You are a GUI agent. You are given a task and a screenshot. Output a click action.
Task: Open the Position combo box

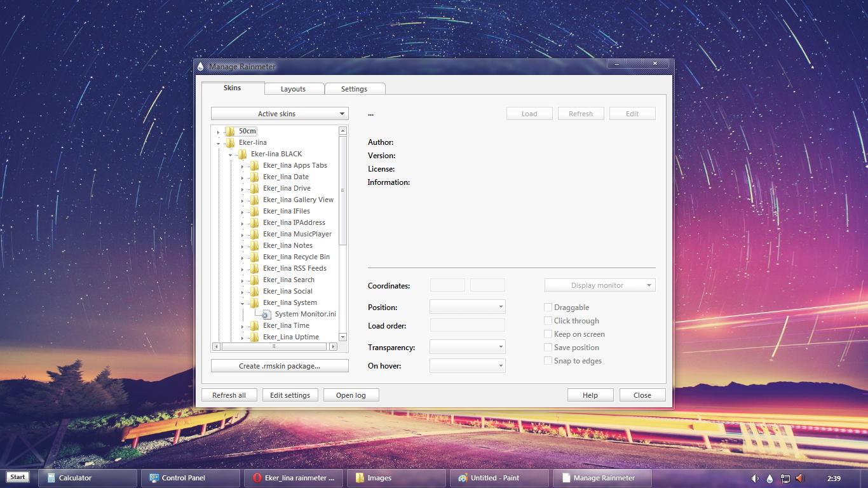tap(468, 307)
